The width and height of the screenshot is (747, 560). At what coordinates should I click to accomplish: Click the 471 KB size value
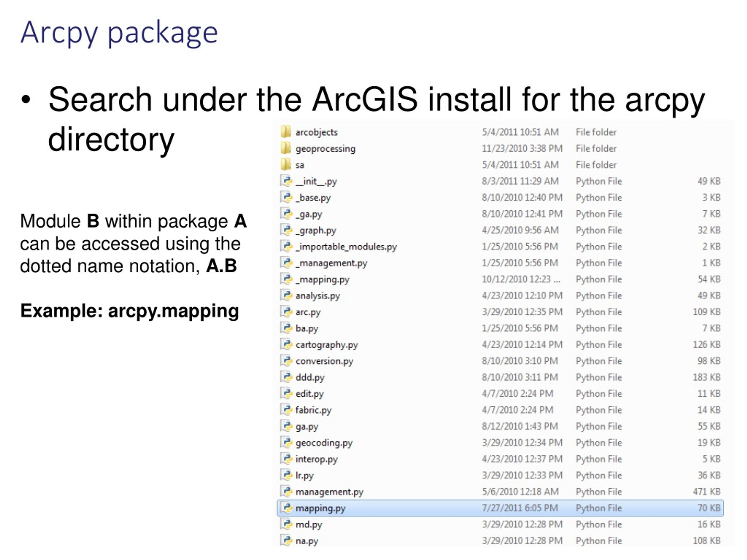coord(706,491)
